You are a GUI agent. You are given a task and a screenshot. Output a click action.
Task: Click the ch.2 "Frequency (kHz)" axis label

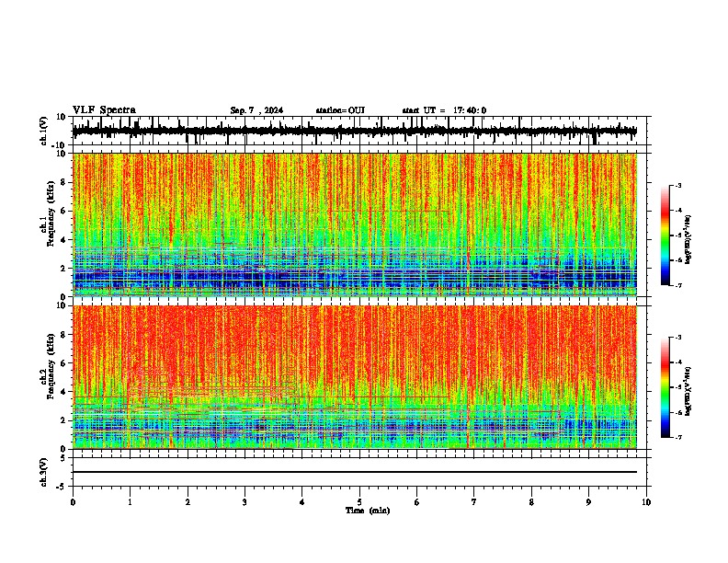[51, 366]
